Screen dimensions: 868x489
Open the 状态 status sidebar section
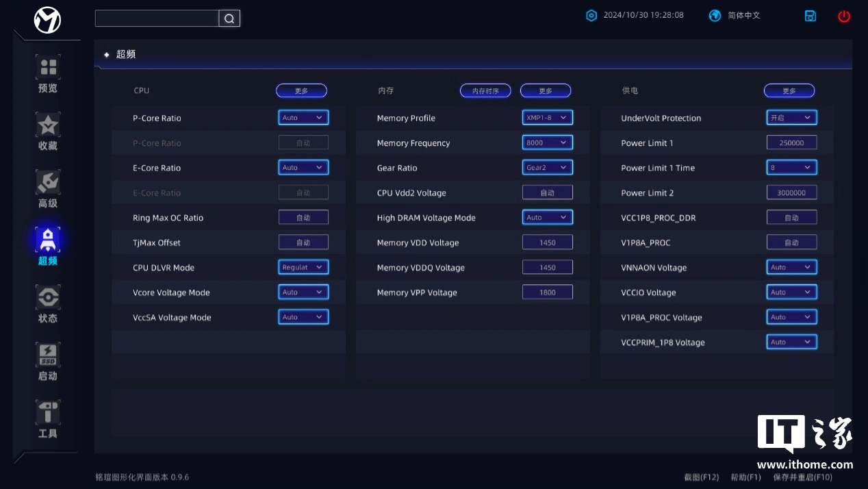(x=48, y=304)
